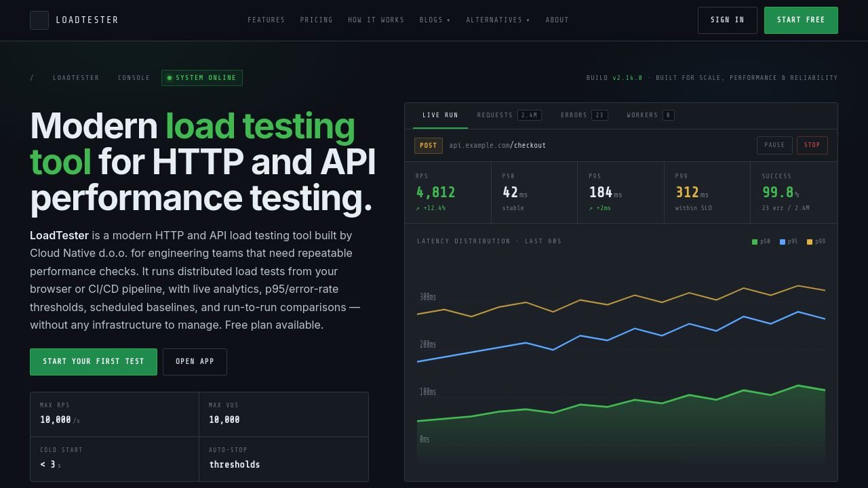Click the Open App button
This screenshot has height=488, width=868.
point(195,362)
